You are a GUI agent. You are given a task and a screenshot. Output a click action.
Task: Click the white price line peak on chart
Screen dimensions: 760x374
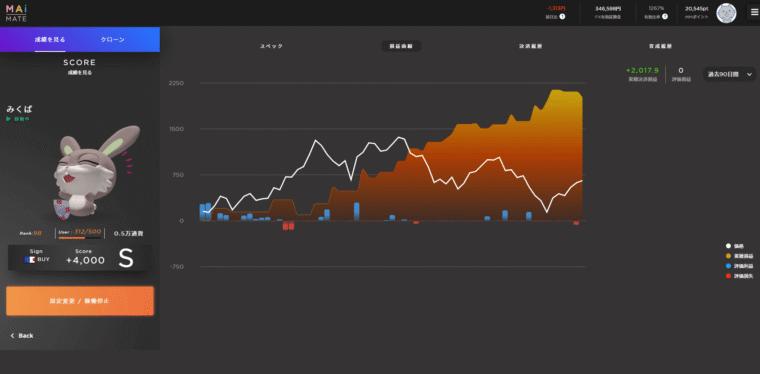coord(399,137)
